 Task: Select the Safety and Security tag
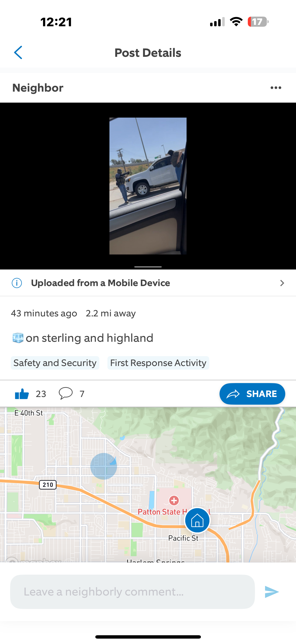(55, 363)
